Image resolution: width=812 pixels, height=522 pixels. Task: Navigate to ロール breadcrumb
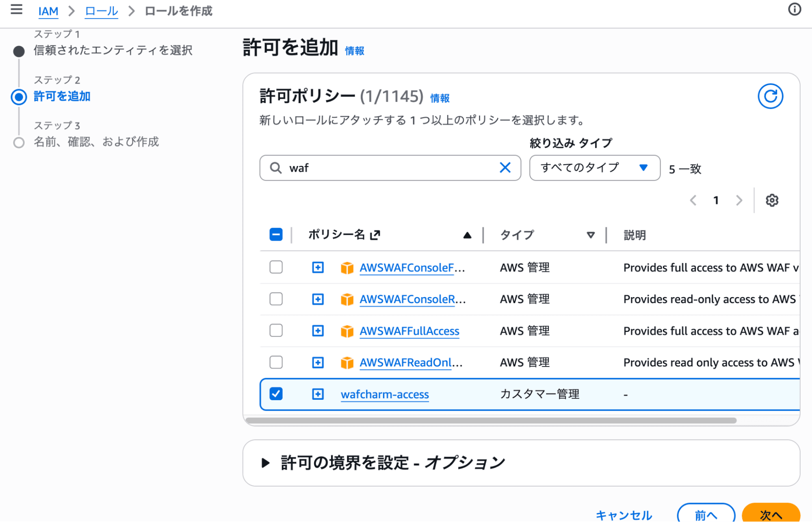(x=101, y=11)
